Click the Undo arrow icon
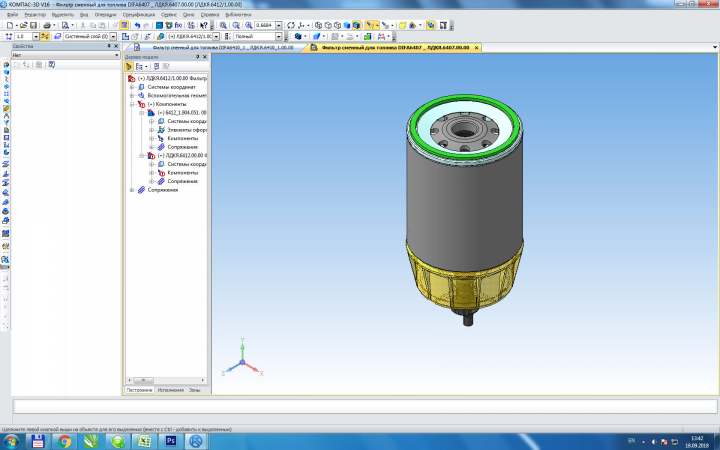Image resolution: width=720 pixels, height=450 pixels. pyautogui.click(x=137, y=25)
